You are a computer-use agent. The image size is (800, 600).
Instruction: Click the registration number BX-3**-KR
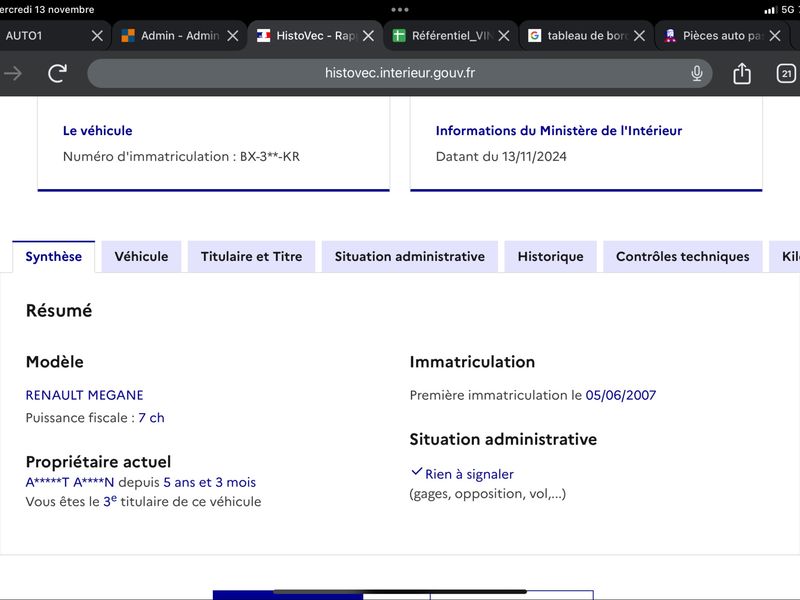coord(270,157)
